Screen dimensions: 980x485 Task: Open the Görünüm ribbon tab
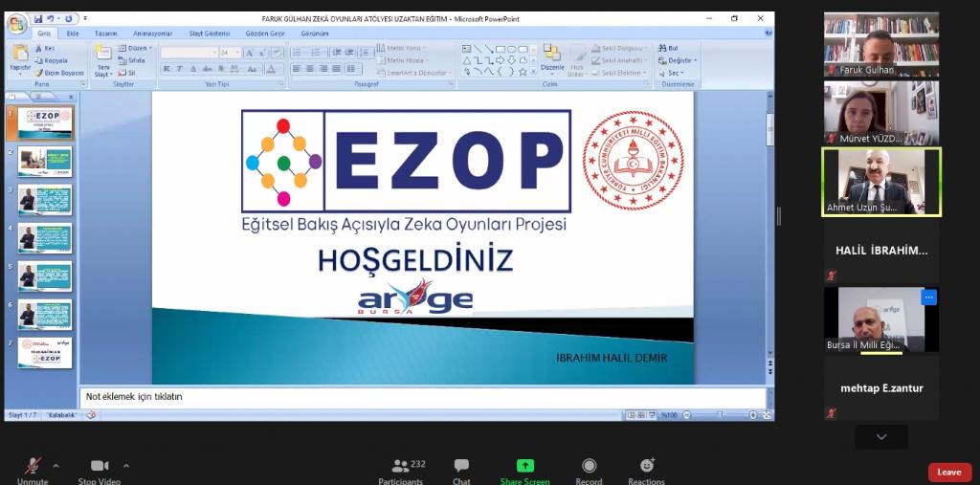tap(314, 33)
